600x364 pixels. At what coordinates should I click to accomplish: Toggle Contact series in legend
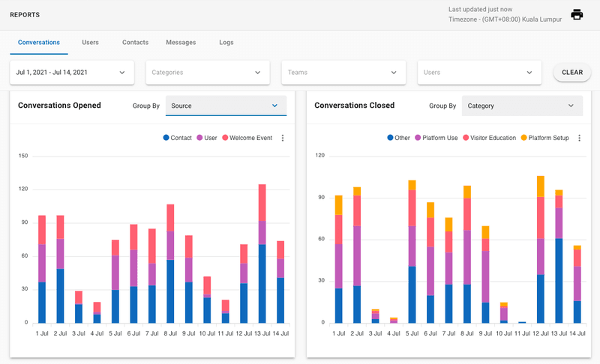point(177,138)
